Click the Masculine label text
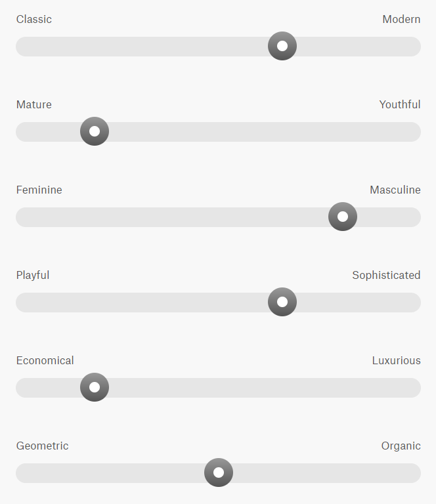 point(395,190)
